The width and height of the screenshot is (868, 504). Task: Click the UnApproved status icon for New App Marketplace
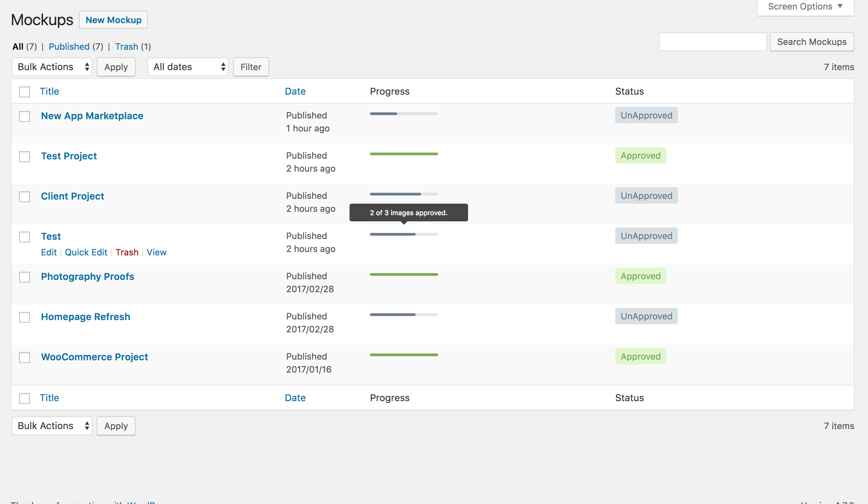(x=647, y=115)
